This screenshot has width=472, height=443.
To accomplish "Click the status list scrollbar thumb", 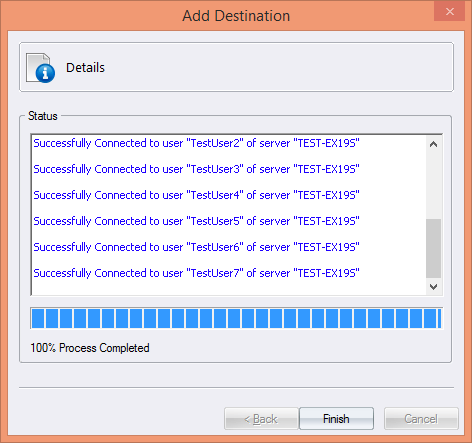I will (433, 248).
